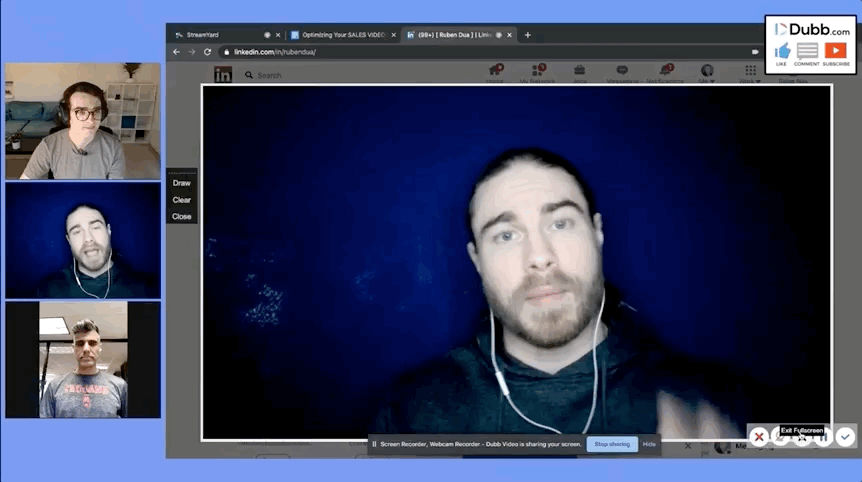This screenshot has height=482, width=862.
Task: Hide the screen sharing notification bar
Action: [649, 444]
